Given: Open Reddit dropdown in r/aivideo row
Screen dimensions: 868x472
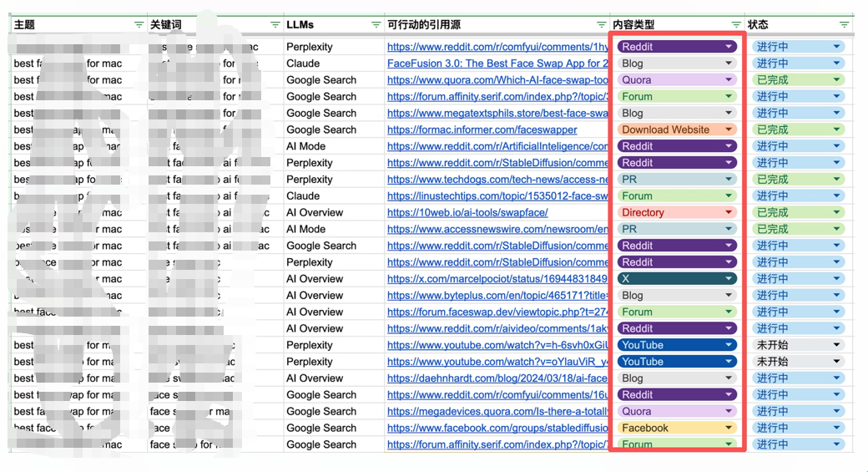Looking at the screenshot, I should coord(677,328).
